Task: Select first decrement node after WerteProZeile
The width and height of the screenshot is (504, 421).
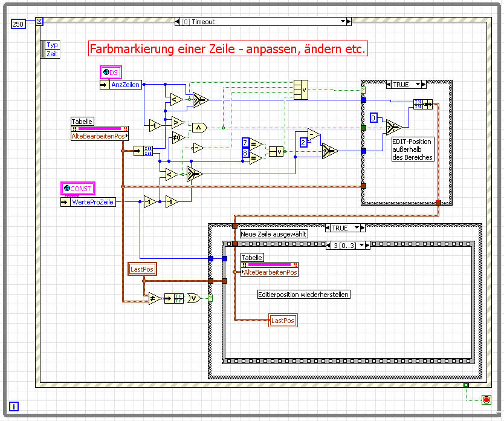Action: coord(150,201)
